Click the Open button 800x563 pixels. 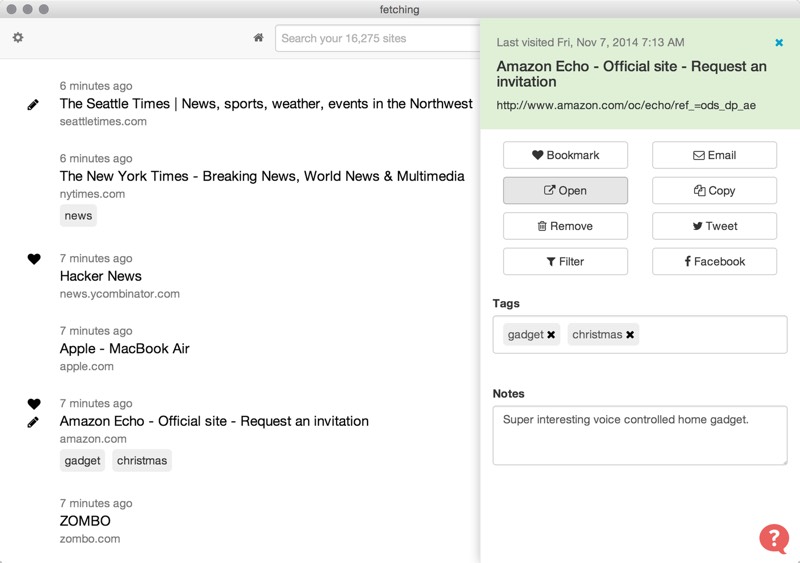565,190
